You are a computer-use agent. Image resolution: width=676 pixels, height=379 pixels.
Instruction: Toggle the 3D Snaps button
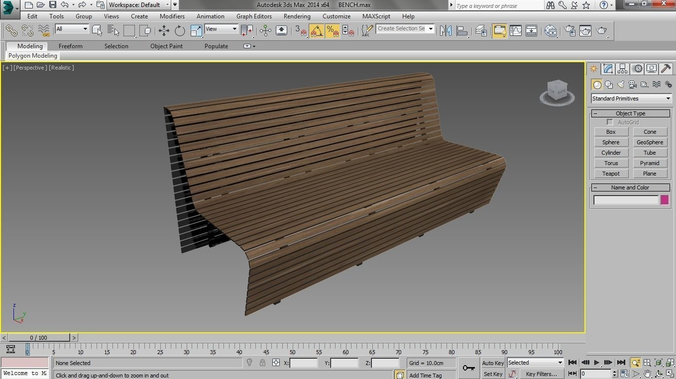[300, 31]
